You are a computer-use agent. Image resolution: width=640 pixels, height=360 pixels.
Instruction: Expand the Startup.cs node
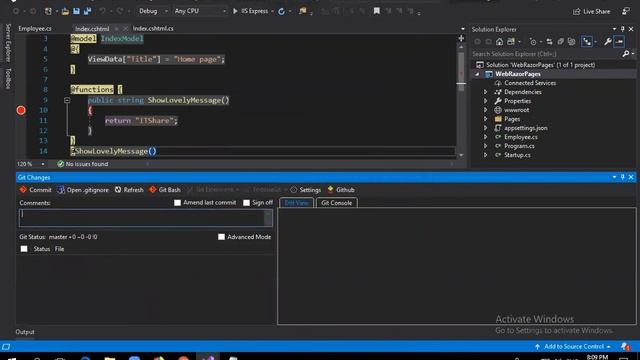(485, 155)
